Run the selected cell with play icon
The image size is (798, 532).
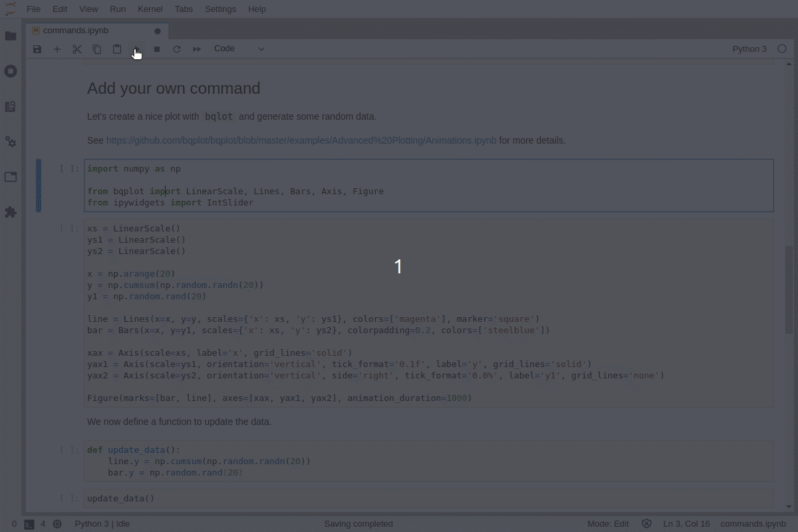coord(137,49)
